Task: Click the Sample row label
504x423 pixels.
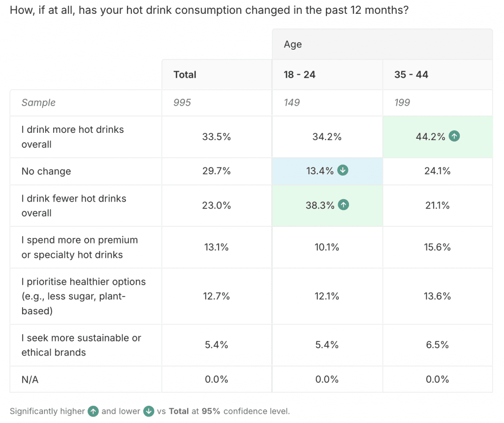Action: pos(38,103)
